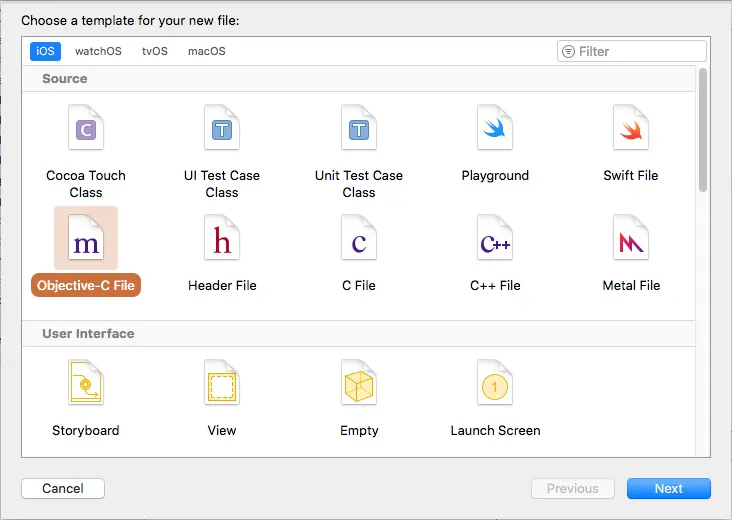Pick the Unit Test Case Class template
Image resolution: width=732 pixels, height=520 pixels.
(x=358, y=130)
